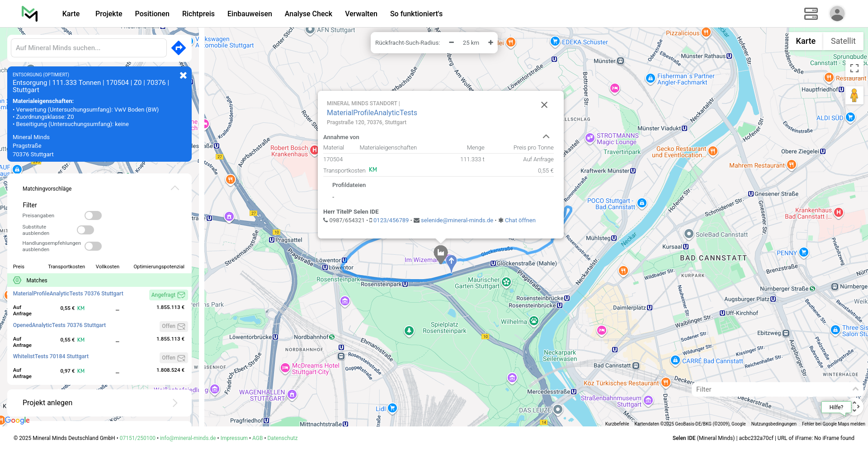Click the Mineral Minds search field

pos(89,48)
